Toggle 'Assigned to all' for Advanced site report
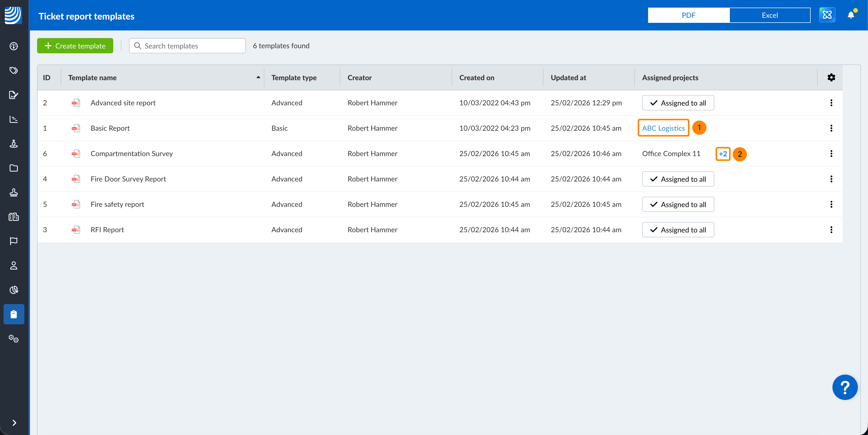Screen dimensions: 868x435 678,103
